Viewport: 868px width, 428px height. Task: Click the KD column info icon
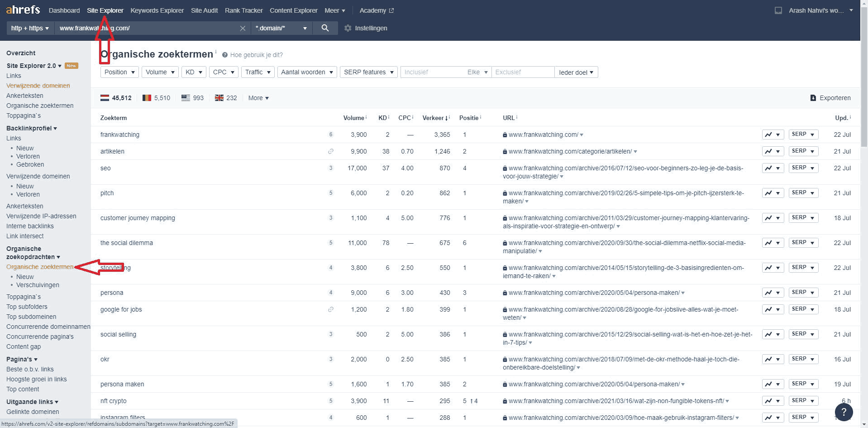point(389,117)
